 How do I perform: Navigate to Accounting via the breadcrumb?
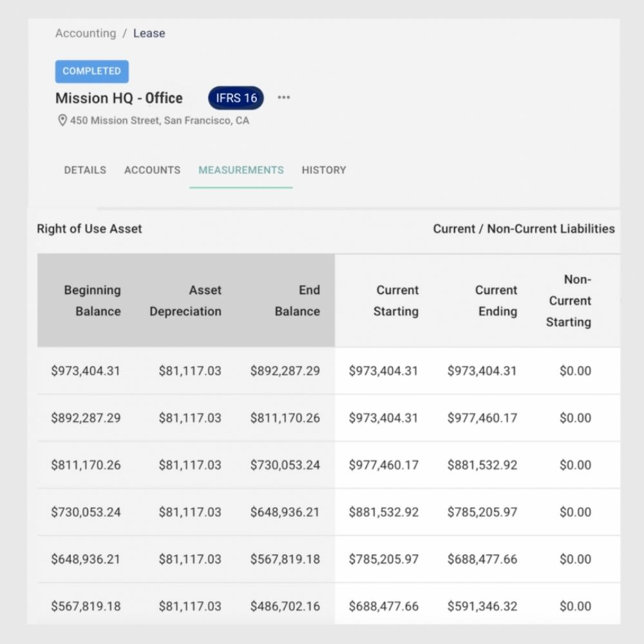(x=86, y=33)
